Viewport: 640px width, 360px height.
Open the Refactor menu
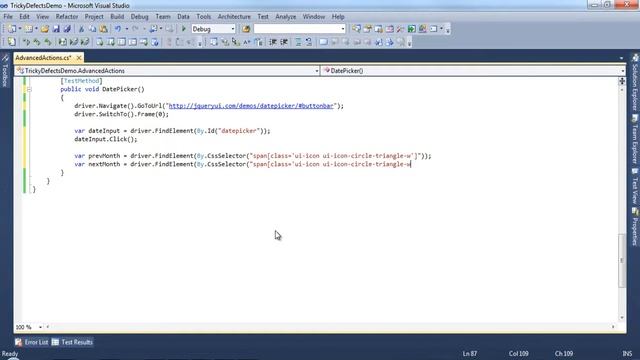coord(67,17)
